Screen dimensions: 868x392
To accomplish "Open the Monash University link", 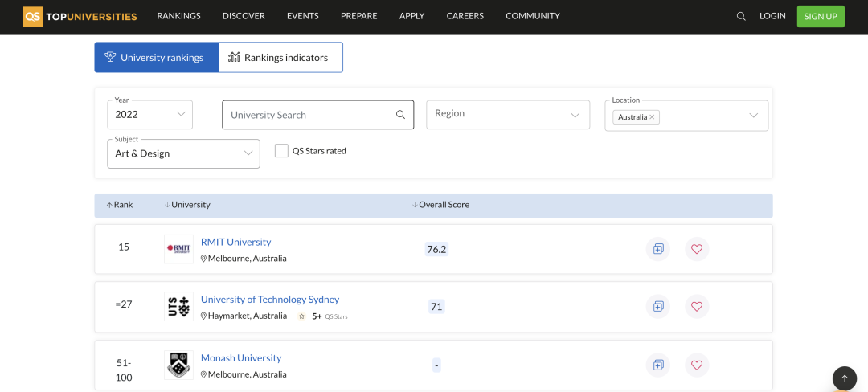I will point(241,358).
